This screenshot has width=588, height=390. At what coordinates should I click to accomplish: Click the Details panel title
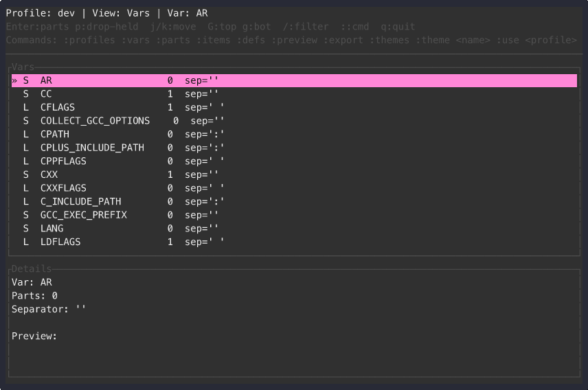pyautogui.click(x=32, y=268)
